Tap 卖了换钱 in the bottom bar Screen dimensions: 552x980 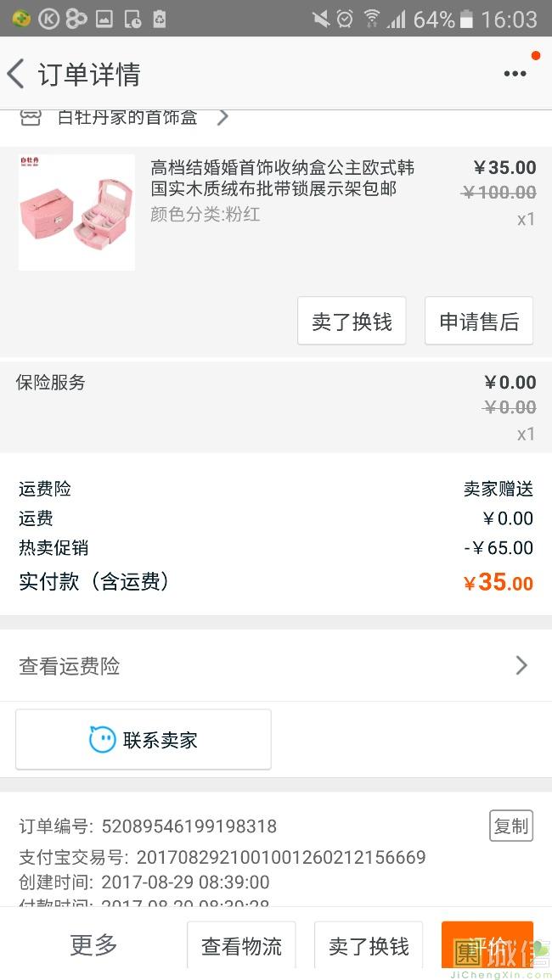click(x=369, y=946)
